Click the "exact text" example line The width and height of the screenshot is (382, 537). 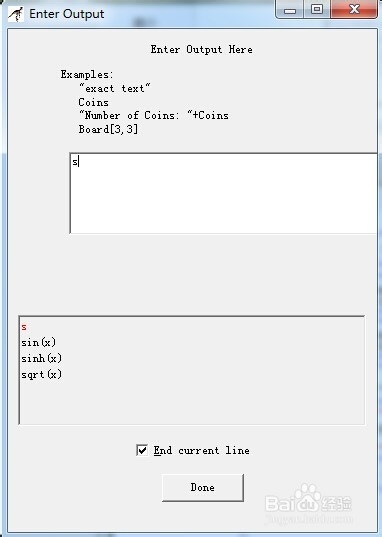(114, 88)
